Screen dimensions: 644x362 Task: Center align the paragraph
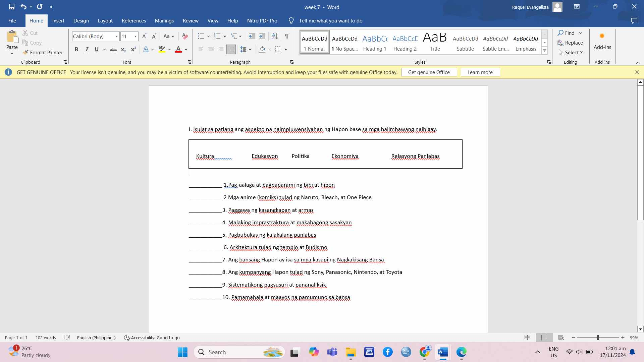(x=211, y=50)
